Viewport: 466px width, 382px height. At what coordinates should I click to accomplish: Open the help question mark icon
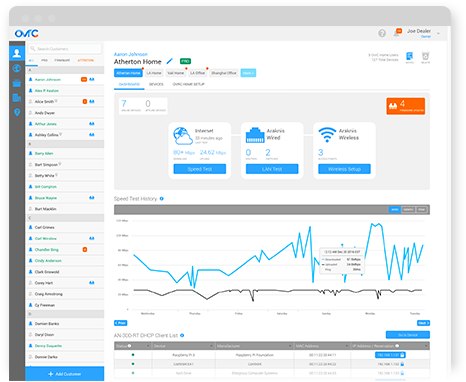[382, 33]
